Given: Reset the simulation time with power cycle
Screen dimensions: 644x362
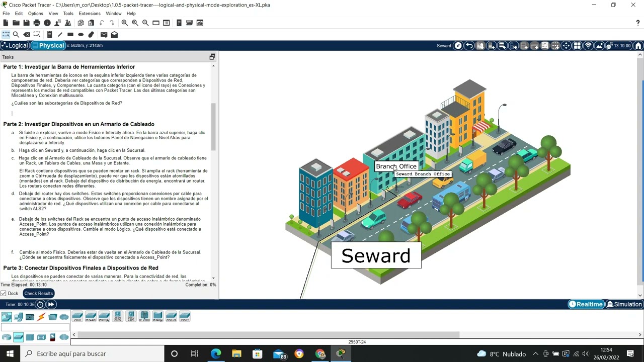Looking at the screenshot, I should 41,304.
